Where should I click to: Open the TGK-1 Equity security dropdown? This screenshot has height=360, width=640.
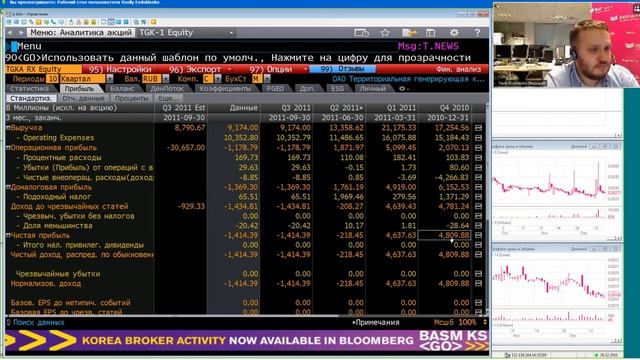click(x=231, y=33)
